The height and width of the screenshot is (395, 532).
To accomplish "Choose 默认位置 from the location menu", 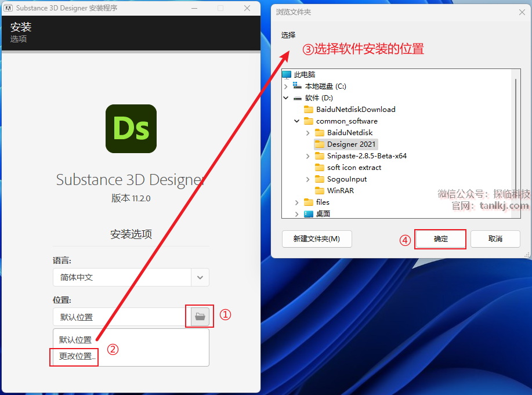I will (x=75, y=340).
